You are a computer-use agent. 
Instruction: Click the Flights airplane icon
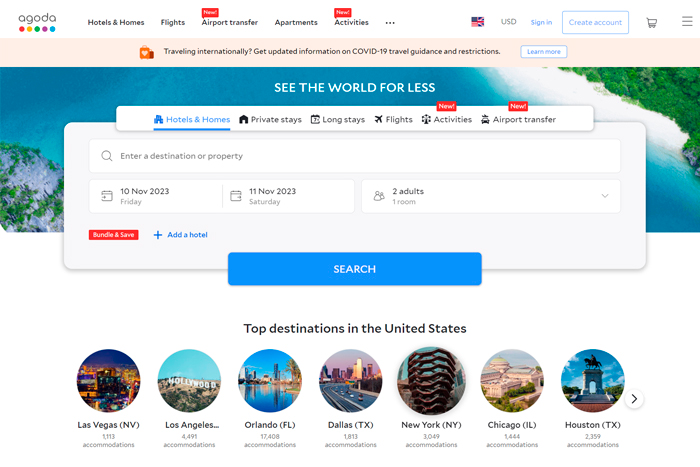[379, 119]
